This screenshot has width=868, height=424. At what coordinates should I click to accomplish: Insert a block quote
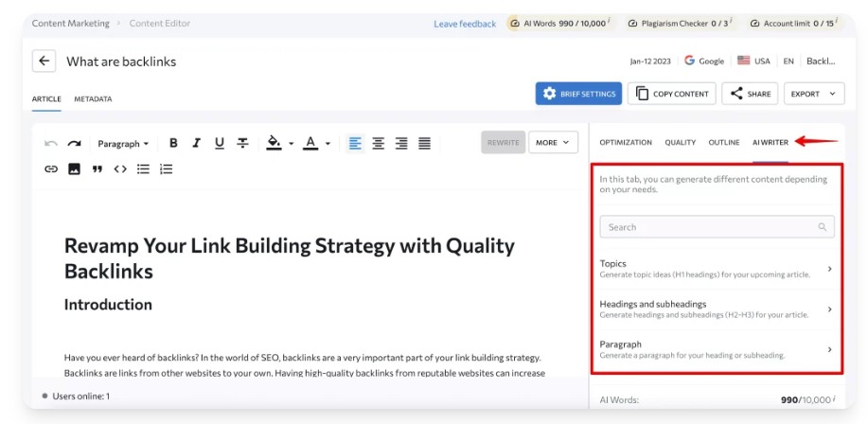[x=97, y=168]
